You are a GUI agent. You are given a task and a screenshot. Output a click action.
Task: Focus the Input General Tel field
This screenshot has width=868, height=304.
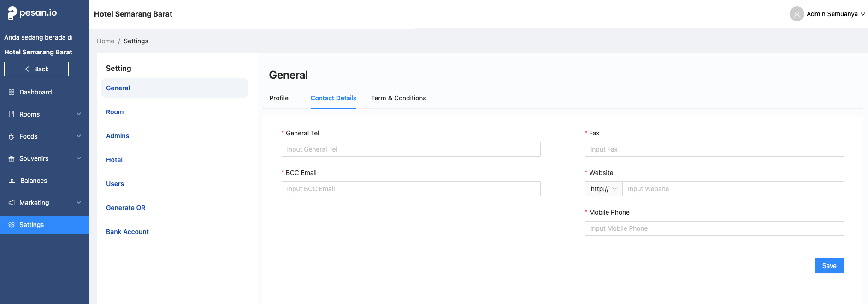pyautogui.click(x=411, y=149)
